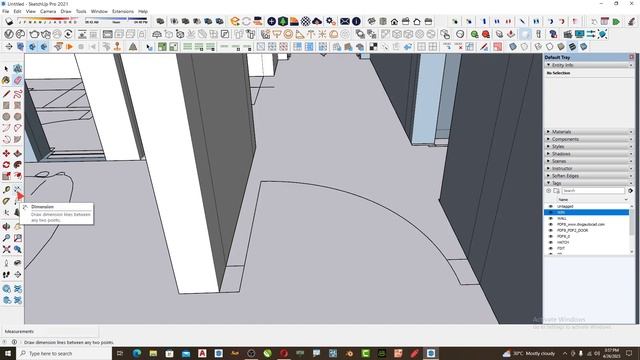This screenshot has height=360, width=640.
Task: Select the Walk footprints tool
Action: 6,275
